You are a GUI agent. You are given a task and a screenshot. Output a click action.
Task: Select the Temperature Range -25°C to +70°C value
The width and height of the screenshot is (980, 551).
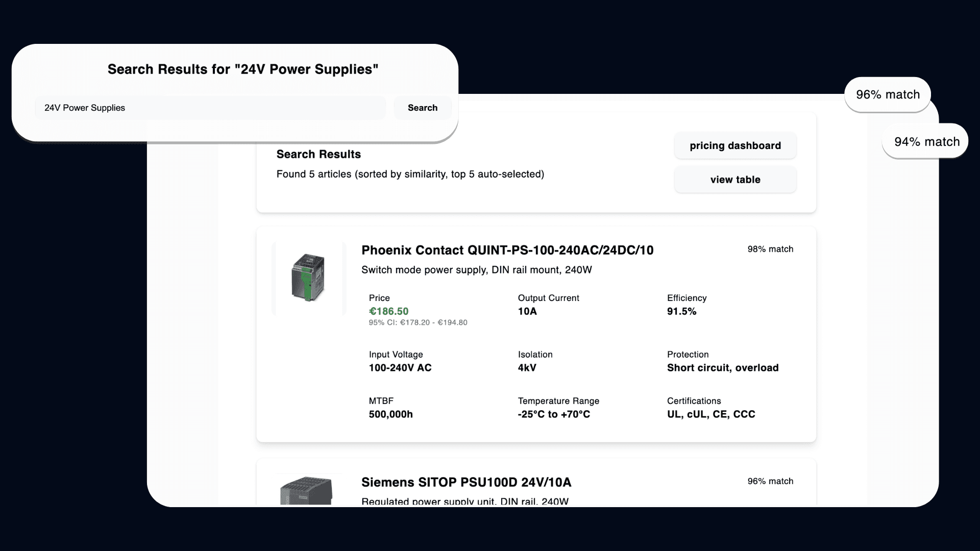(553, 414)
